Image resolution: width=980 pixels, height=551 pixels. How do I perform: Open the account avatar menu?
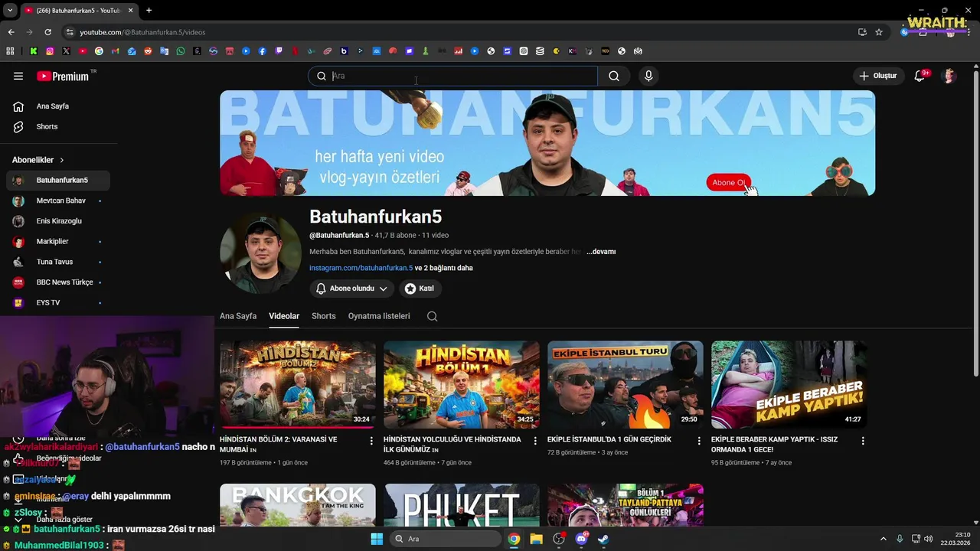[x=949, y=76]
